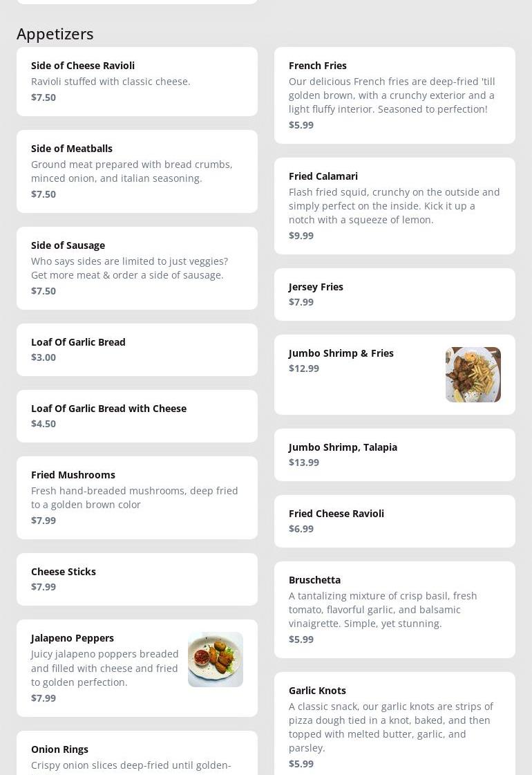Screen dimensions: 532x775
Task: Click the Appetizers section heading
Action: click(x=55, y=33)
